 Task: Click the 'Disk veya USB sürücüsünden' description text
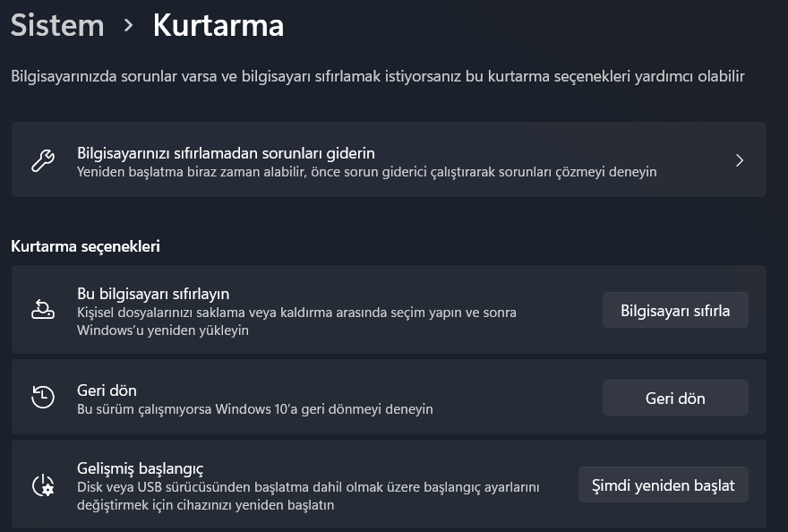point(308,487)
